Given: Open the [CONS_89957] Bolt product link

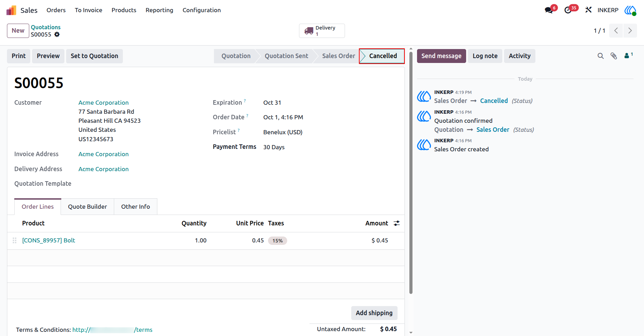Looking at the screenshot, I should (x=49, y=240).
